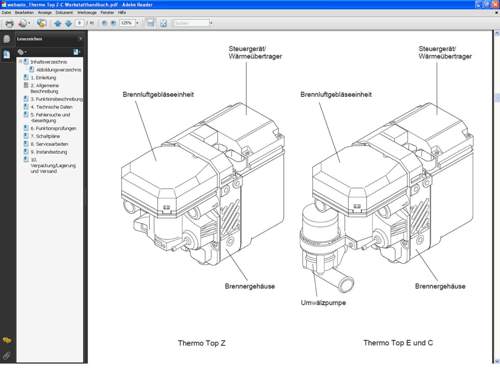Open the Bookmarks panel icon in sidebar
The width and height of the screenshot is (500, 375).
(7, 54)
